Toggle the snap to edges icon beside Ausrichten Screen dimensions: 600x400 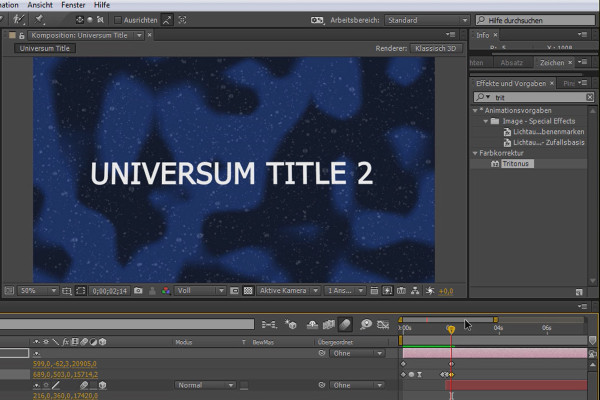point(167,20)
